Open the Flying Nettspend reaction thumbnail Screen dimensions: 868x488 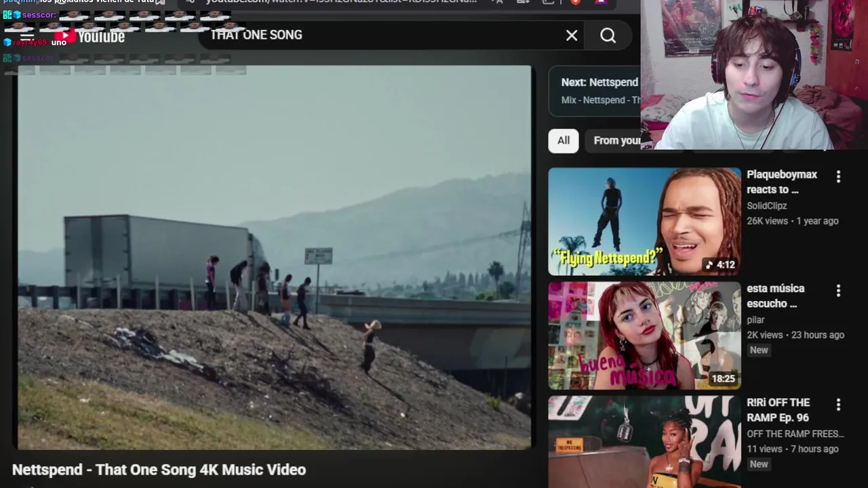tap(644, 222)
